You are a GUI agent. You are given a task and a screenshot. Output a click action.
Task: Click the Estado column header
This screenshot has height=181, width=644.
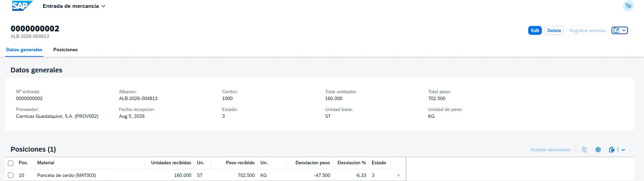click(380, 163)
